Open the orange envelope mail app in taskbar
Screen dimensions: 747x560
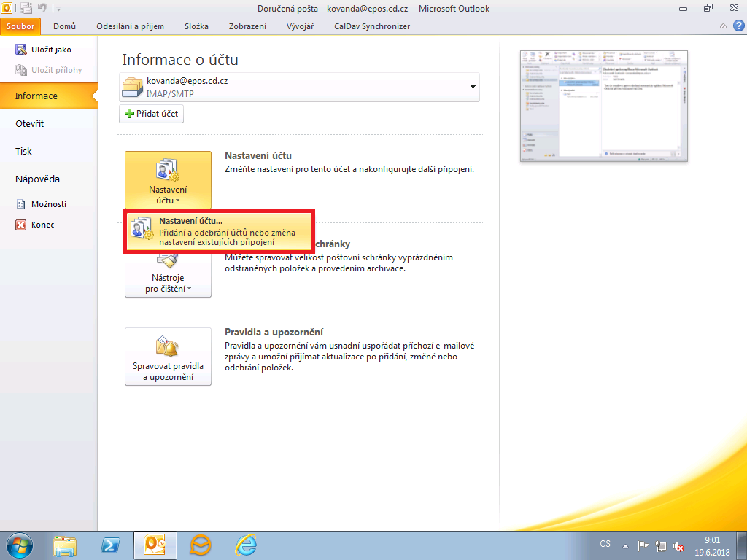(201, 545)
